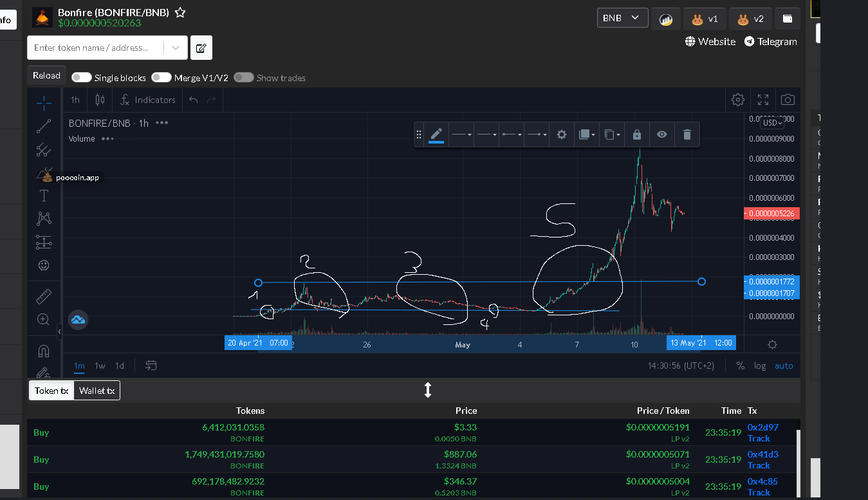Screen dimensions: 868x500
Task: Select the 1d date range
Action: click(120, 366)
